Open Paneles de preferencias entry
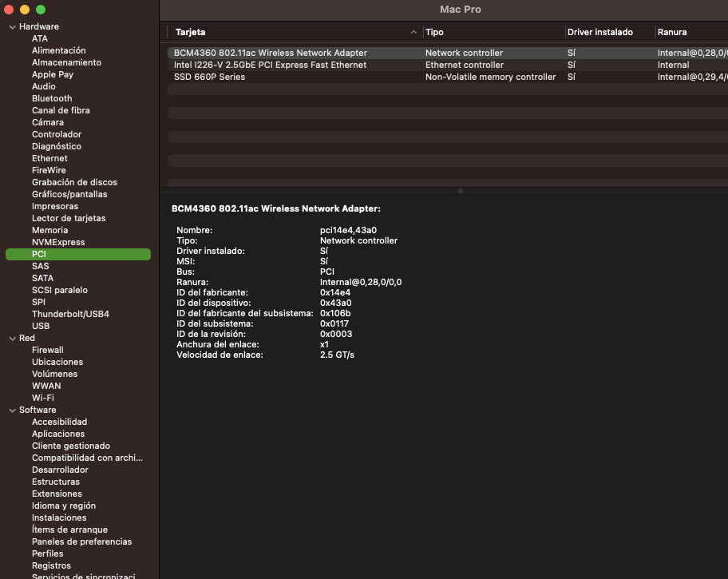This screenshot has height=579, width=728. pos(81,542)
